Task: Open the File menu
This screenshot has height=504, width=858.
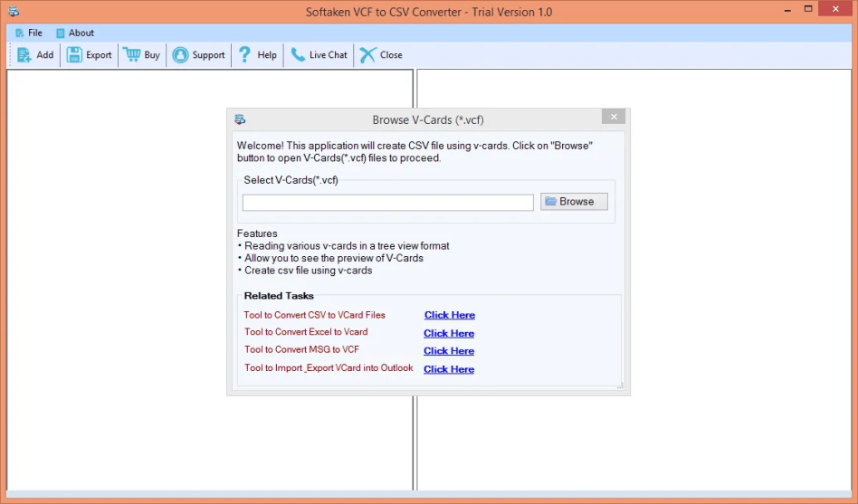Action: [28, 33]
